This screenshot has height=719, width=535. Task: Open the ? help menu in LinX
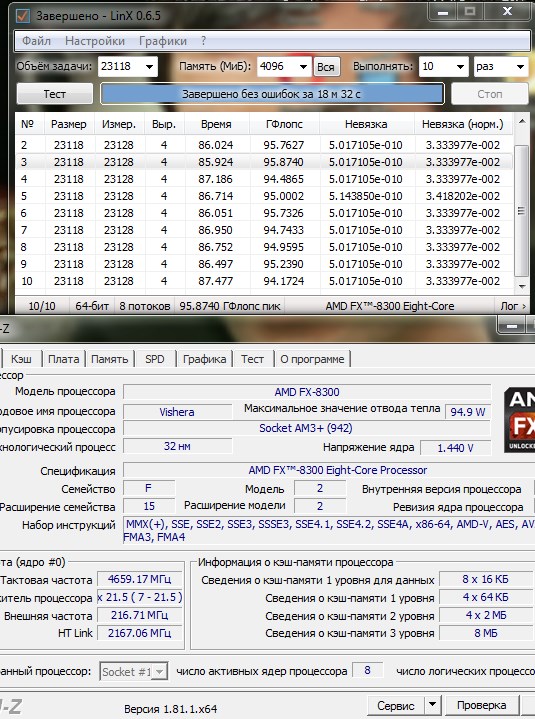tap(203, 41)
